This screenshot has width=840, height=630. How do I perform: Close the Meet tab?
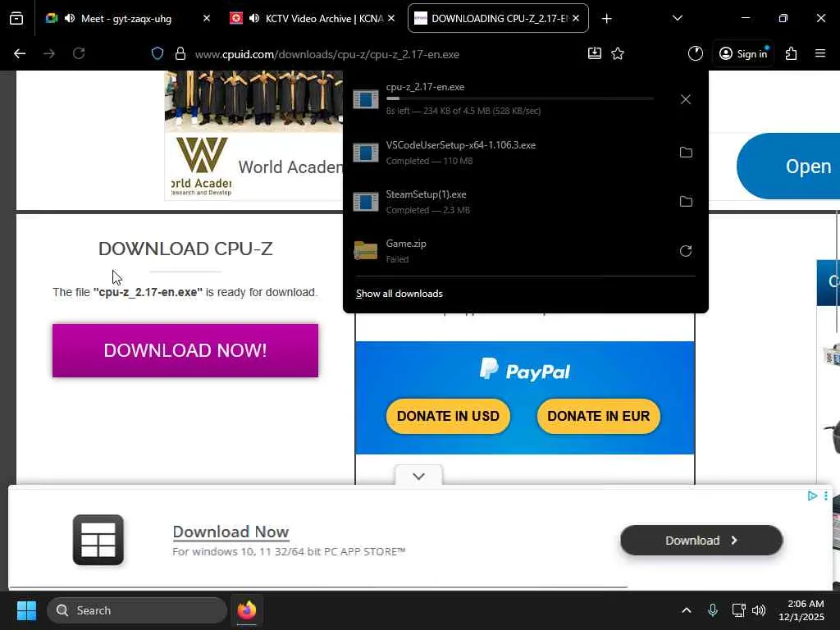207,19
